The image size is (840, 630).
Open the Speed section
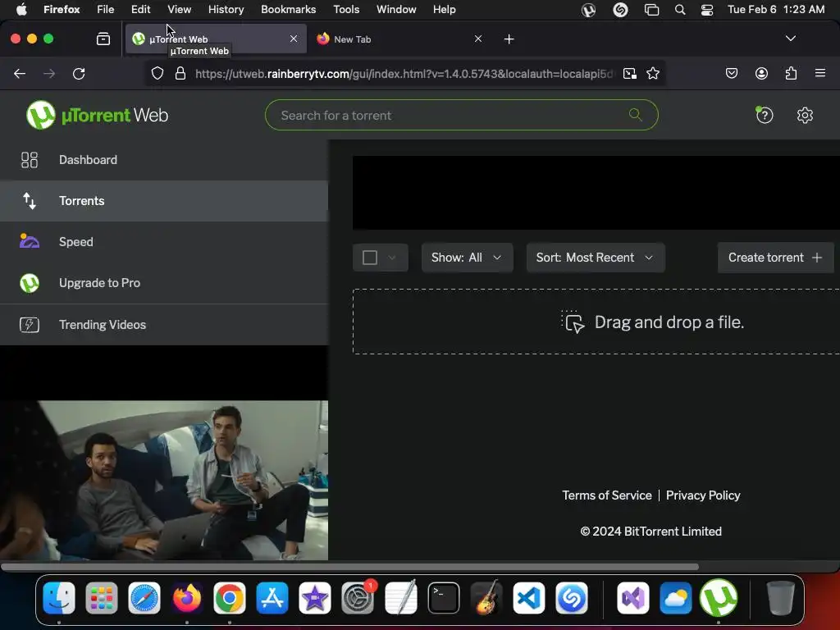tap(164, 242)
